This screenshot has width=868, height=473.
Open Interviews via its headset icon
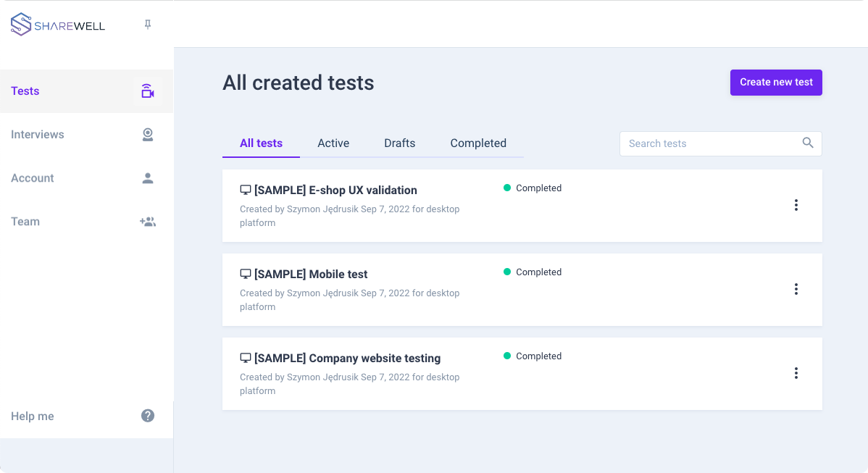pyautogui.click(x=148, y=135)
